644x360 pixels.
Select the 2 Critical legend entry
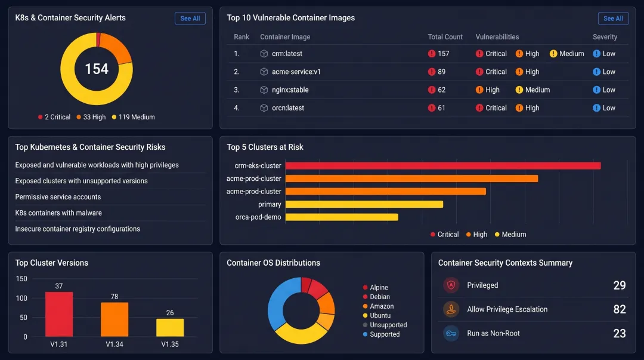coord(54,117)
